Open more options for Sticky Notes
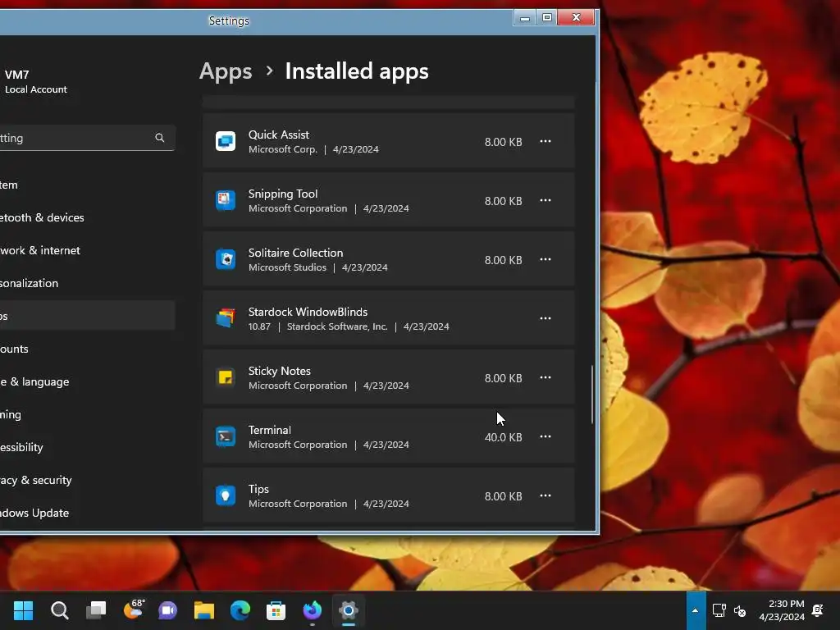Screen dimensions: 840x630 (x=546, y=377)
